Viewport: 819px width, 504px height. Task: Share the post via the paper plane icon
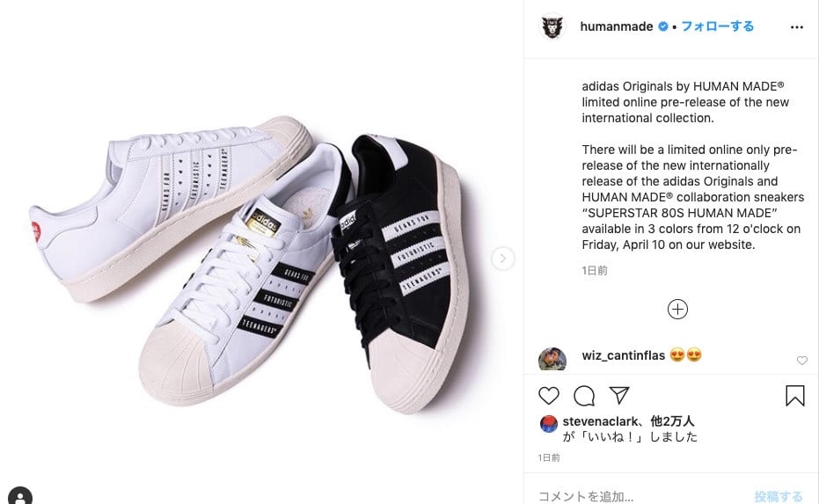pos(619,395)
